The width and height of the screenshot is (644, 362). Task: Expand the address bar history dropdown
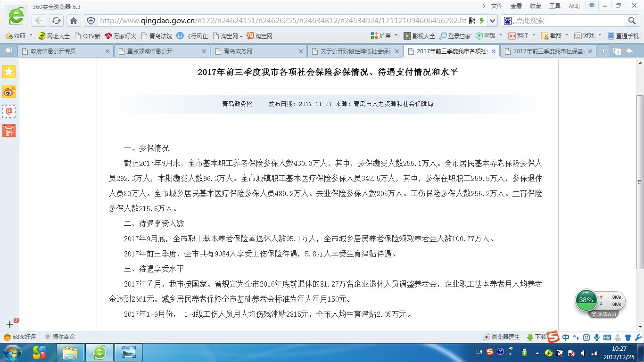(x=493, y=21)
